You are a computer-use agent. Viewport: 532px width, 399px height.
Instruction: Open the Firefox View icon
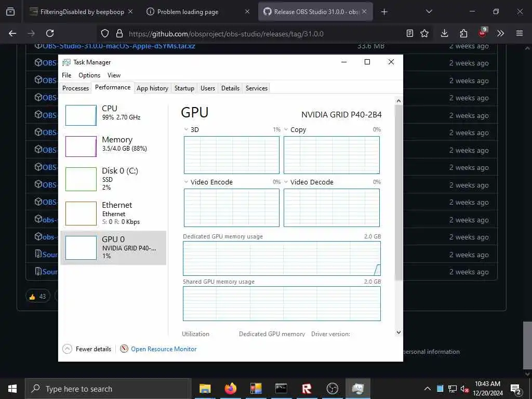coord(10,11)
